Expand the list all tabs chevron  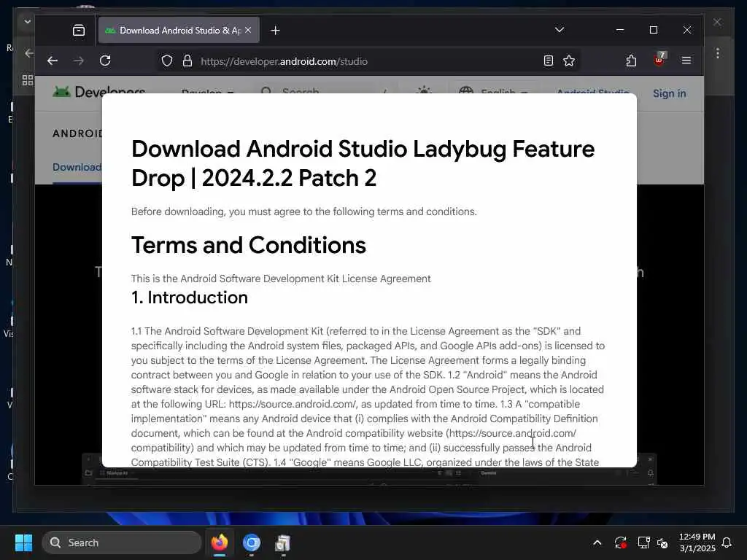(x=560, y=30)
